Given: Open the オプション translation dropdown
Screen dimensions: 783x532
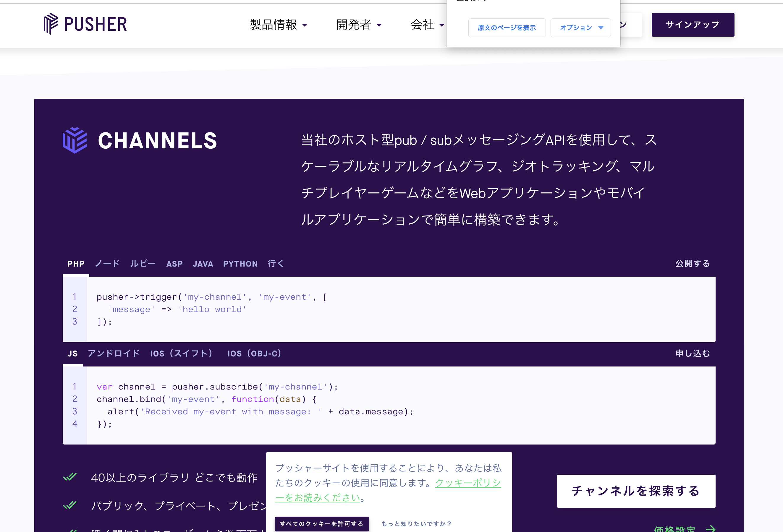Looking at the screenshot, I should [x=580, y=27].
